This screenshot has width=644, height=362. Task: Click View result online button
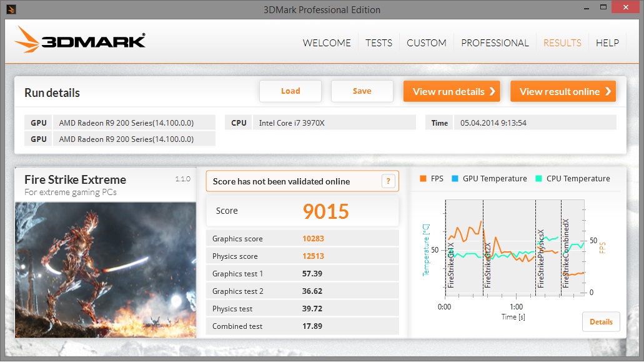coord(563,91)
